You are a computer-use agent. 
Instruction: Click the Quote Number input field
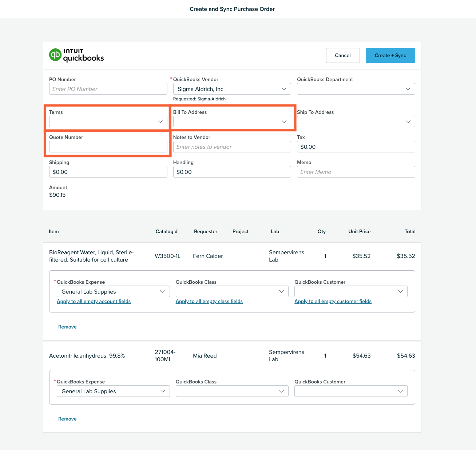tap(108, 147)
